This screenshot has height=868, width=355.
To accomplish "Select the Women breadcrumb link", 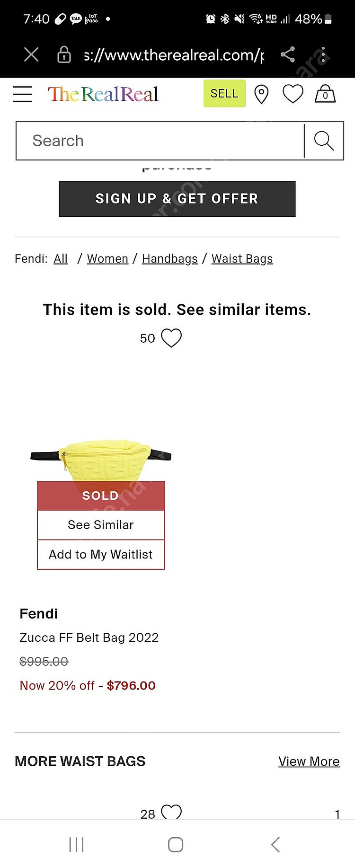I will [x=107, y=259].
